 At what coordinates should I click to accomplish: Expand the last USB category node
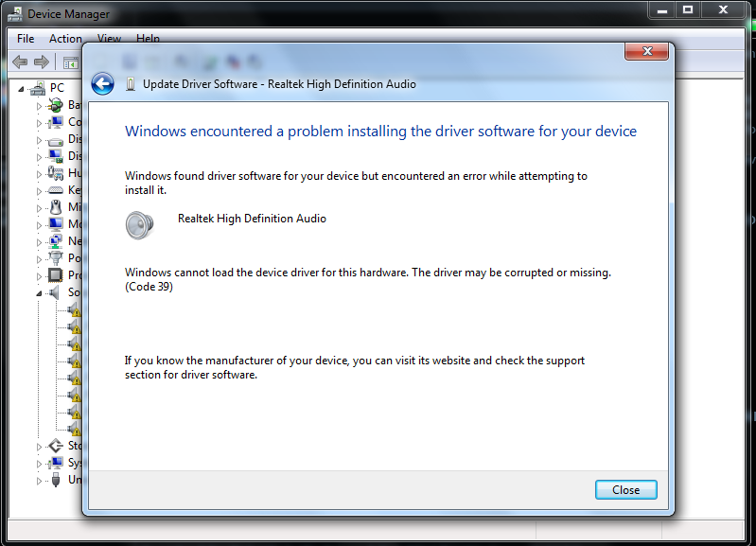pos(39,481)
